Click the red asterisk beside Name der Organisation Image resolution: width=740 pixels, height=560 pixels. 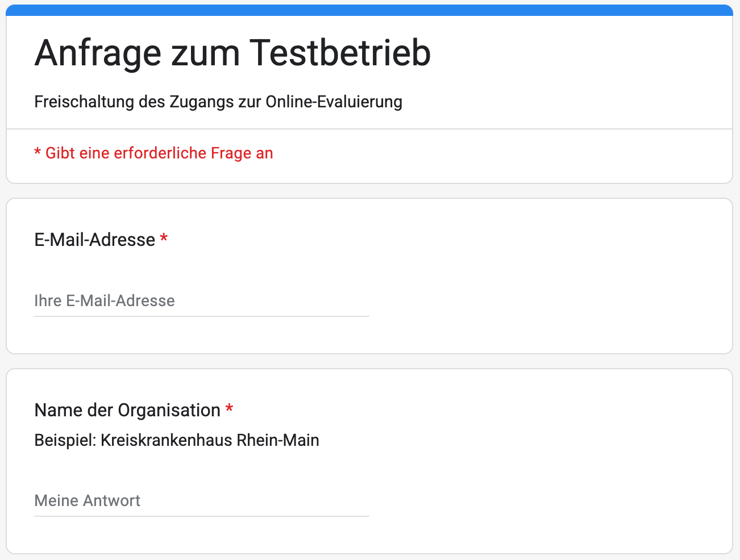coord(229,409)
